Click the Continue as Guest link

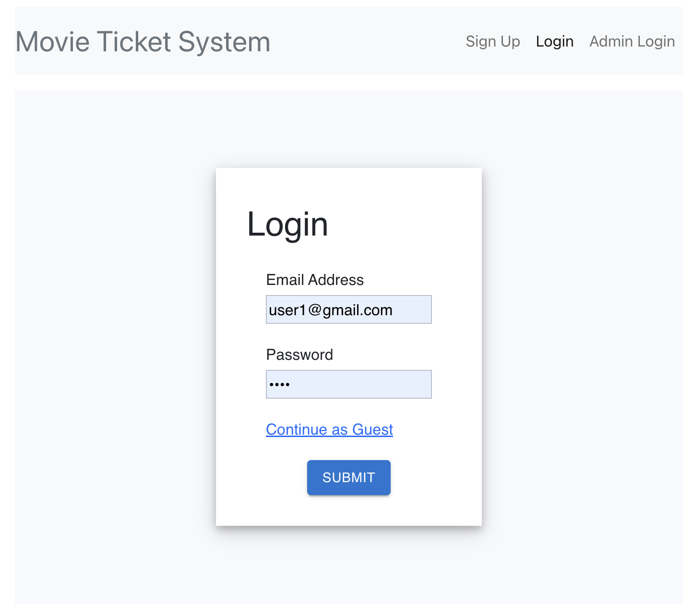[330, 429]
